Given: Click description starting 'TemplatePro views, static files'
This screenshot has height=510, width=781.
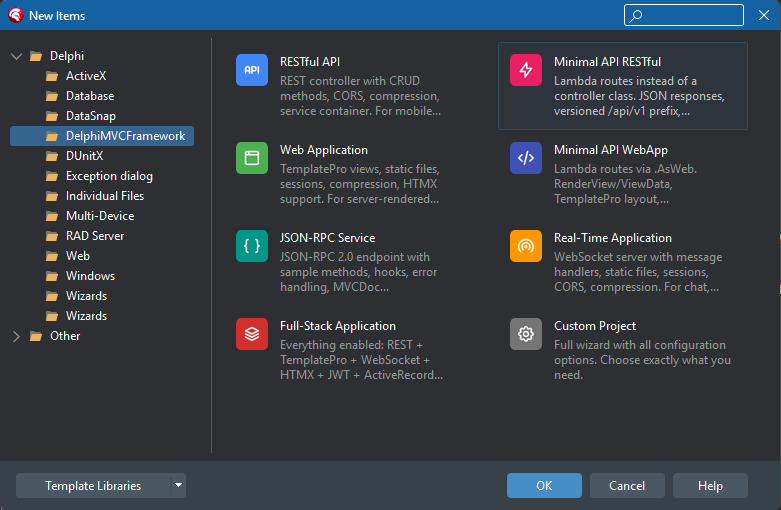Looking at the screenshot, I should (x=360, y=184).
